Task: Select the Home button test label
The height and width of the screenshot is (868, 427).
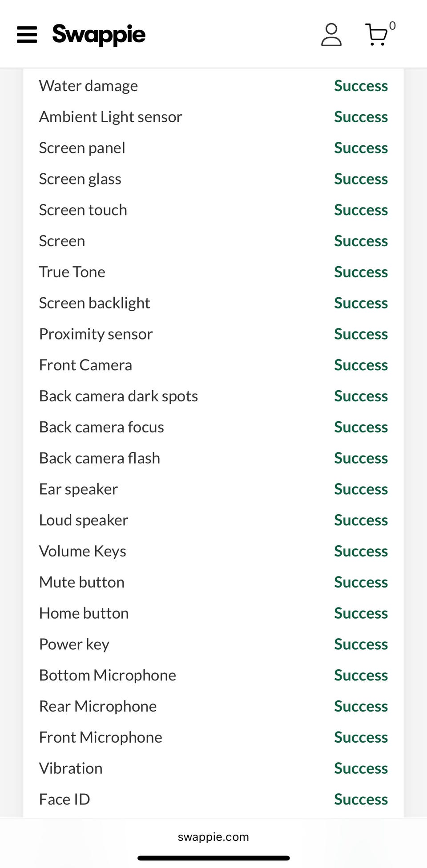Action: pos(84,613)
